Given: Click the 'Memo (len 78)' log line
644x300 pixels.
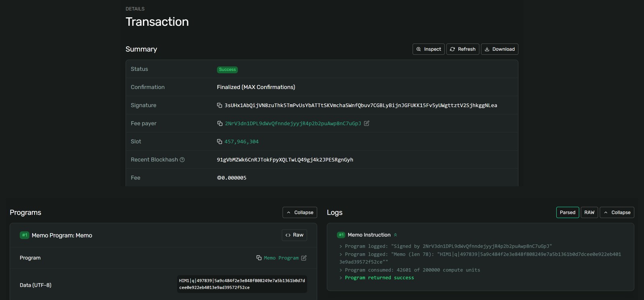Looking at the screenshot, I should (x=480, y=258).
